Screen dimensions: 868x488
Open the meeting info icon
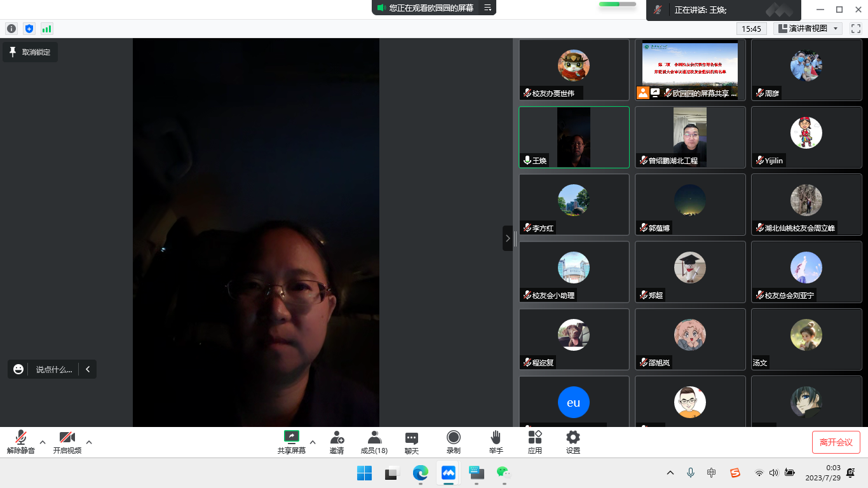[x=11, y=29]
